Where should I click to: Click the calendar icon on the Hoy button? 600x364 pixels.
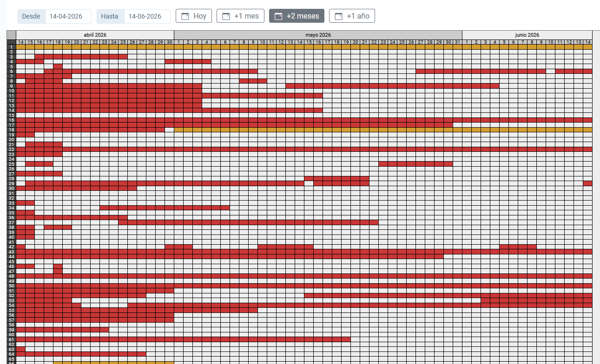[x=185, y=16]
